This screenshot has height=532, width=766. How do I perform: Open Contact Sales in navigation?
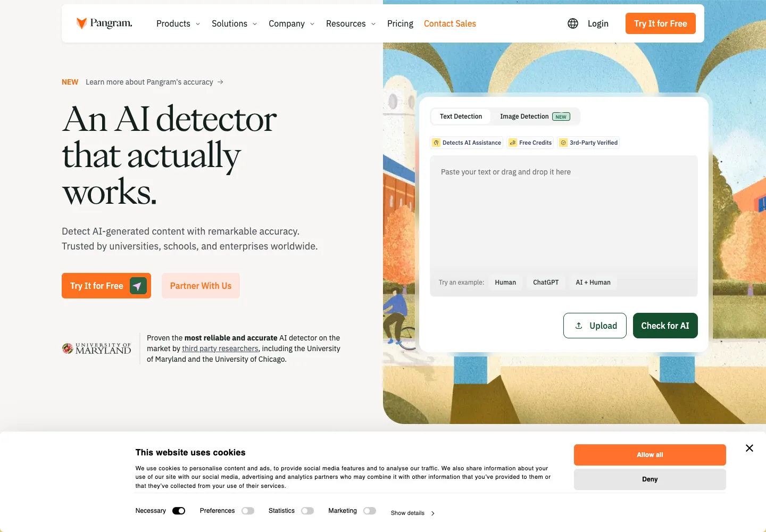(450, 23)
